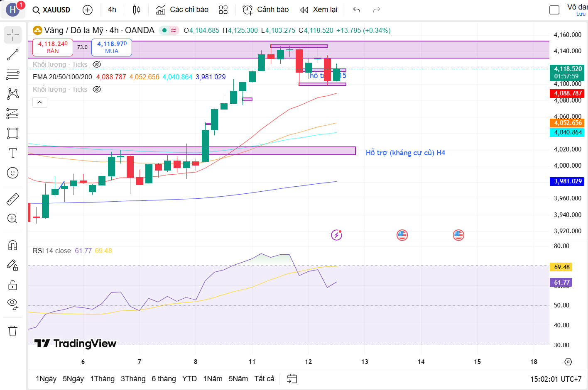
Task: Open the layout grid selector
Action: point(223,10)
